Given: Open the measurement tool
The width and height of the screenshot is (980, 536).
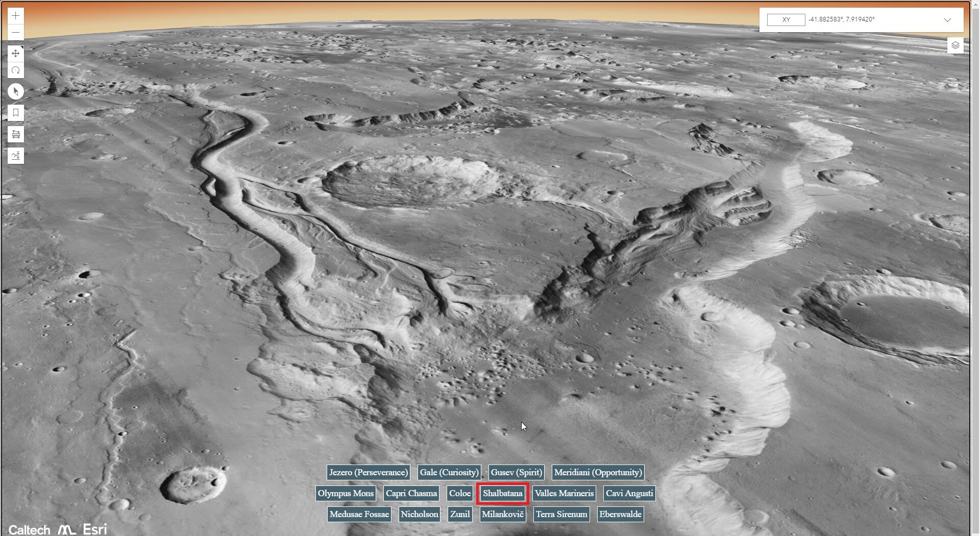Looking at the screenshot, I should tap(16, 134).
